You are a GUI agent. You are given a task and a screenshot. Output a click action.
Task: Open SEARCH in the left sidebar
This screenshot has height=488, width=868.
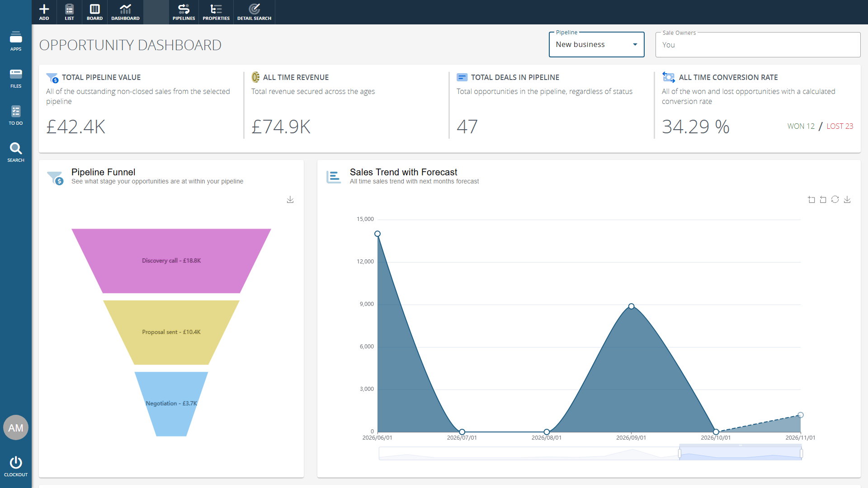click(16, 152)
